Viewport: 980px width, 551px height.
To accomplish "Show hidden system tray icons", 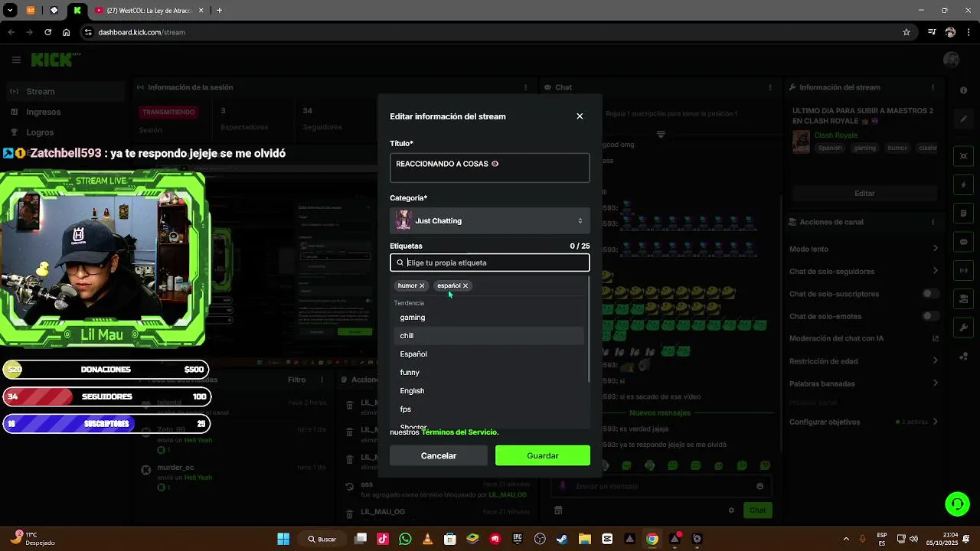I will pos(846,539).
